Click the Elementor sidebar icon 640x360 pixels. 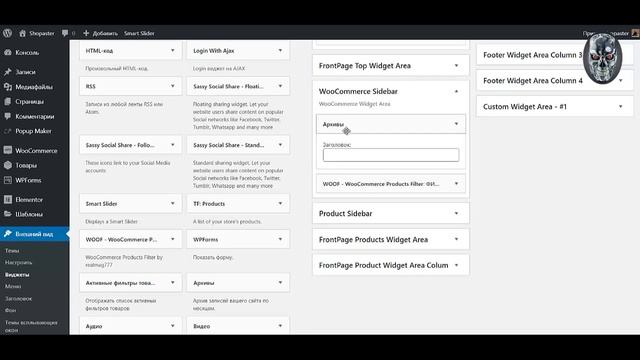pos(8,200)
